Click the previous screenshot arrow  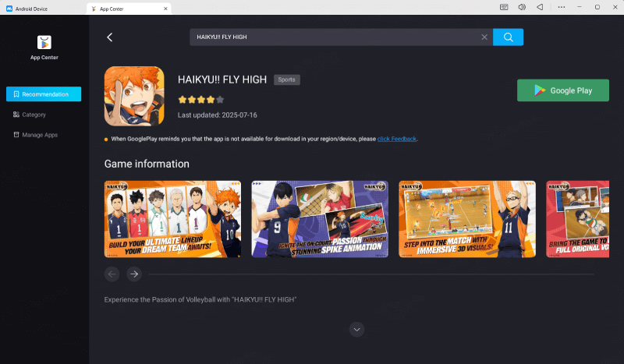(112, 274)
